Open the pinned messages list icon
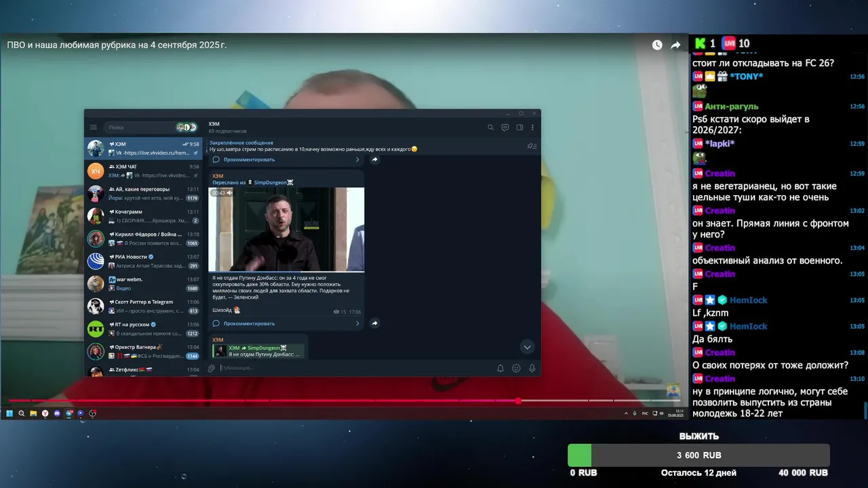This screenshot has height=488, width=868. point(532,146)
